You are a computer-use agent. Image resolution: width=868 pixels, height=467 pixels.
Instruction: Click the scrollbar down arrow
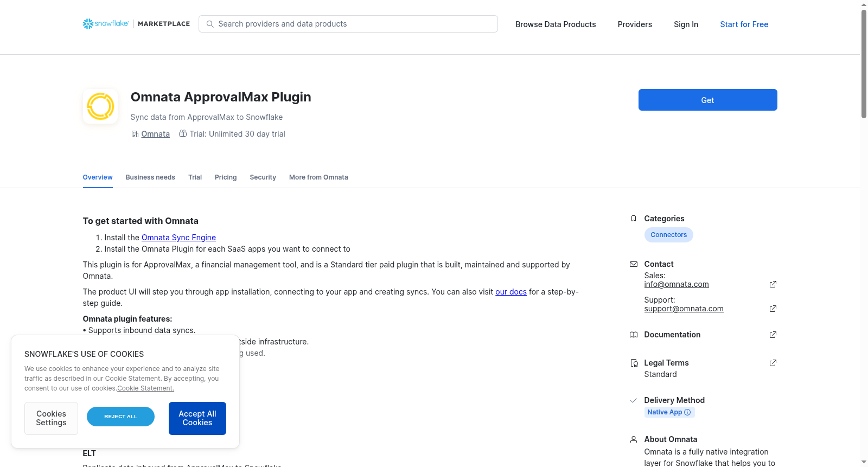click(864, 462)
